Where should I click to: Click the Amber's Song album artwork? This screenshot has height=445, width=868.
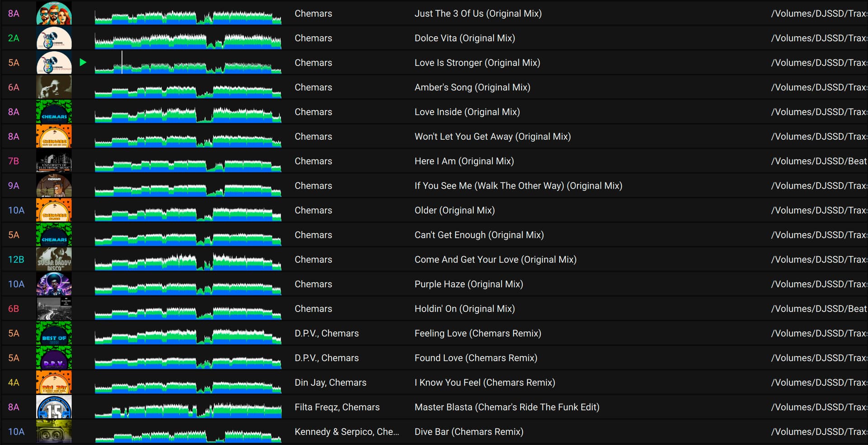pyautogui.click(x=54, y=87)
